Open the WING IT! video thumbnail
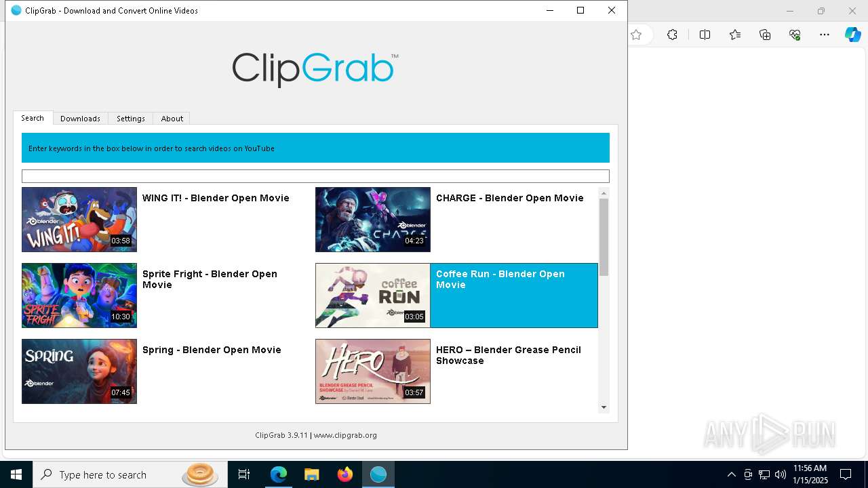Image resolution: width=868 pixels, height=488 pixels. [x=79, y=220]
